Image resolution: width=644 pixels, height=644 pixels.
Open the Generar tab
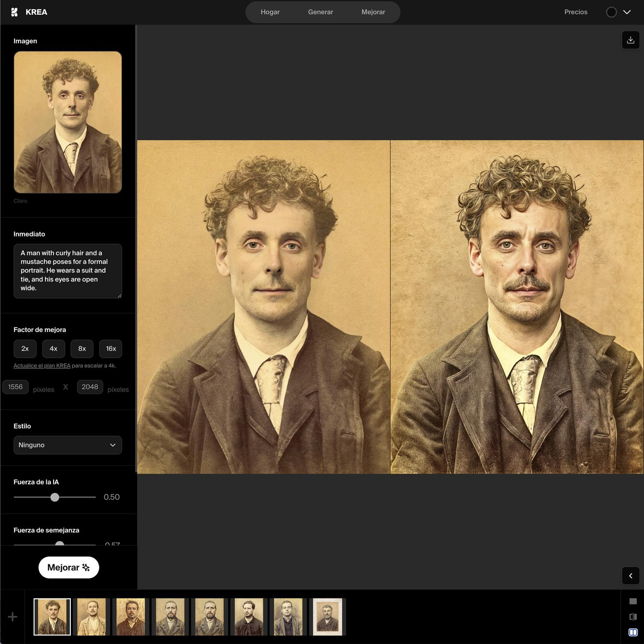click(320, 12)
